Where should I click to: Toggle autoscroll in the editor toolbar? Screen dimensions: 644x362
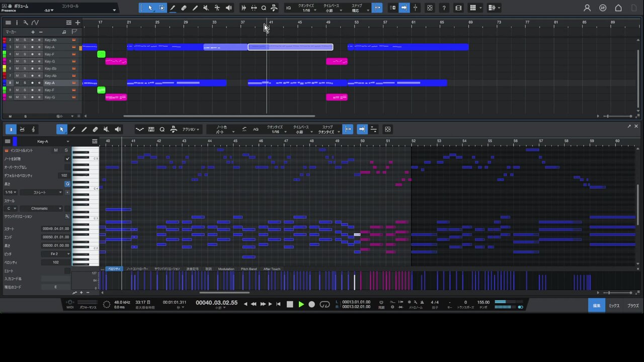362,129
